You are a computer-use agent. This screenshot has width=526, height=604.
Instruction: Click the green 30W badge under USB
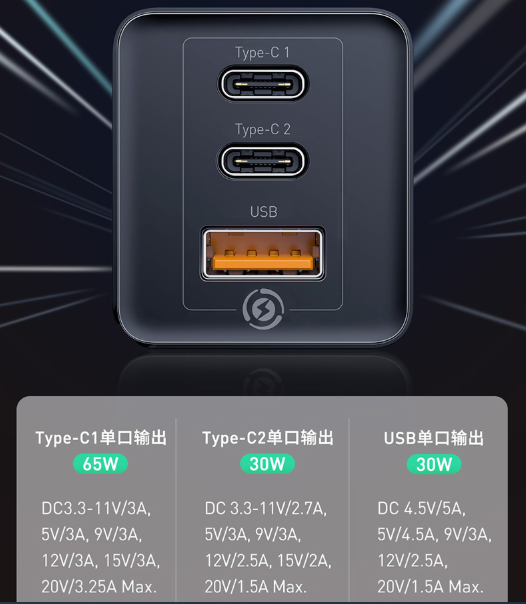tap(434, 464)
